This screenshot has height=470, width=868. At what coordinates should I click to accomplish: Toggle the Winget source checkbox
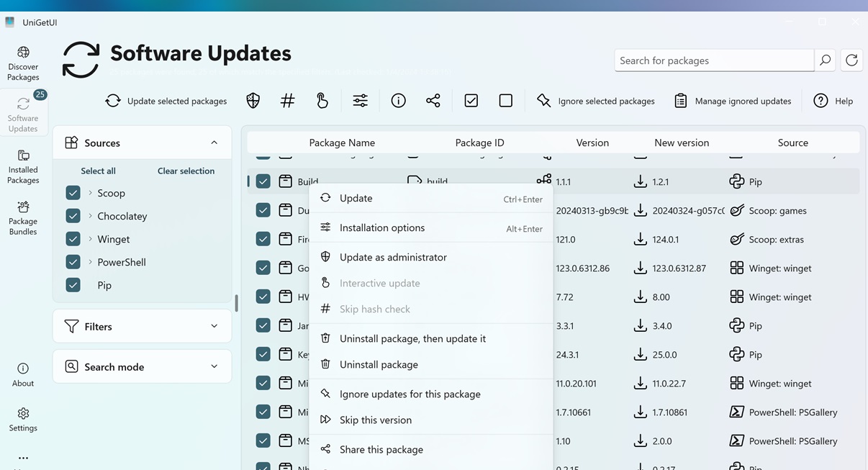pos(73,238)
